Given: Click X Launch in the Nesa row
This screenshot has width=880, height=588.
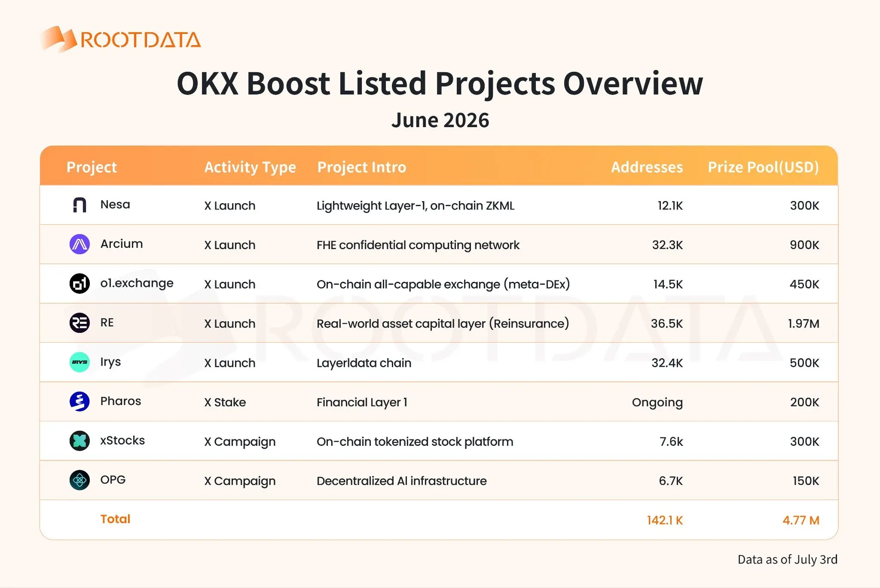Looking at the screenshot, I should pyautogui.click(x=230, y=206).
